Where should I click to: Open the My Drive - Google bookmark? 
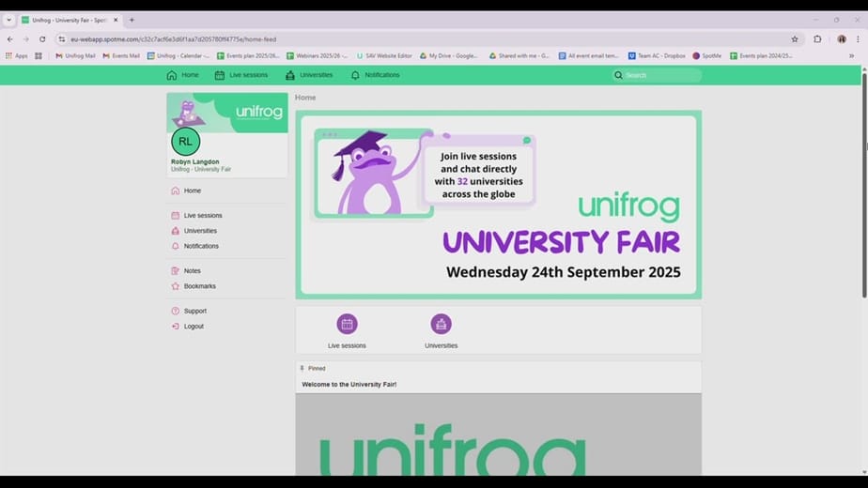click(449, 56)
